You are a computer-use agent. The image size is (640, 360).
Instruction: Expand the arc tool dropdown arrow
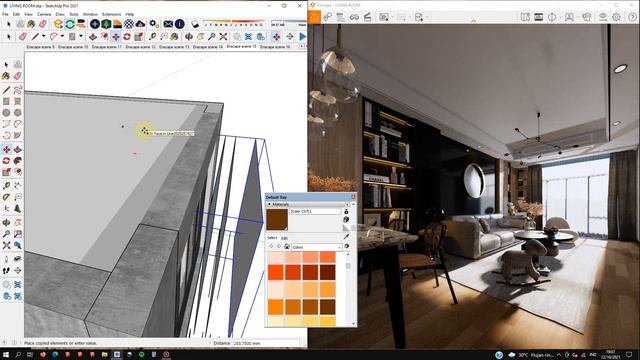point(62,37)
